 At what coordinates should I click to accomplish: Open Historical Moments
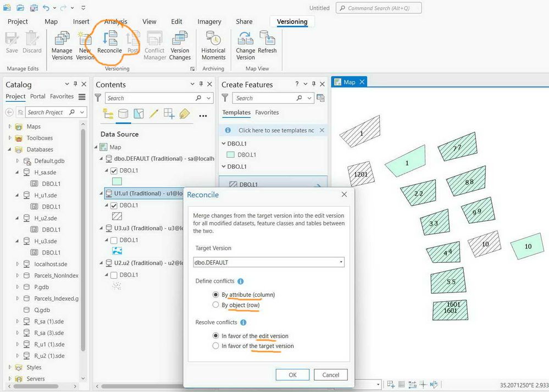tap(213, 46)
